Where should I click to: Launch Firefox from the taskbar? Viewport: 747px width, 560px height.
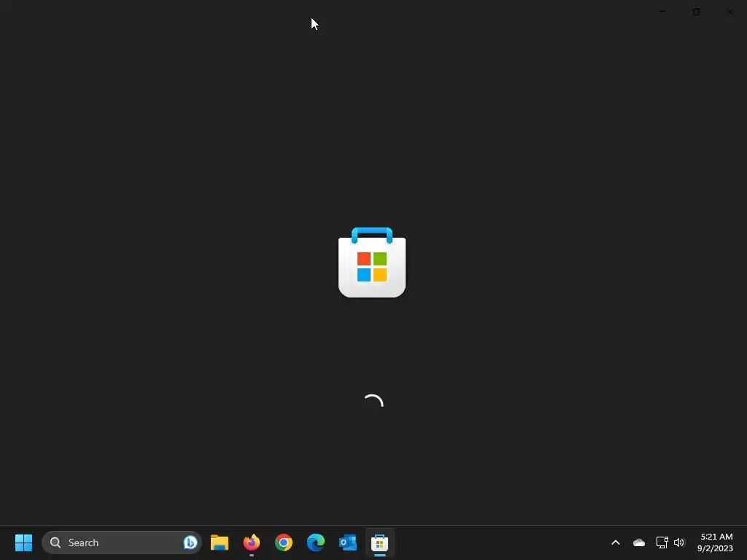[x=252, y=542]
